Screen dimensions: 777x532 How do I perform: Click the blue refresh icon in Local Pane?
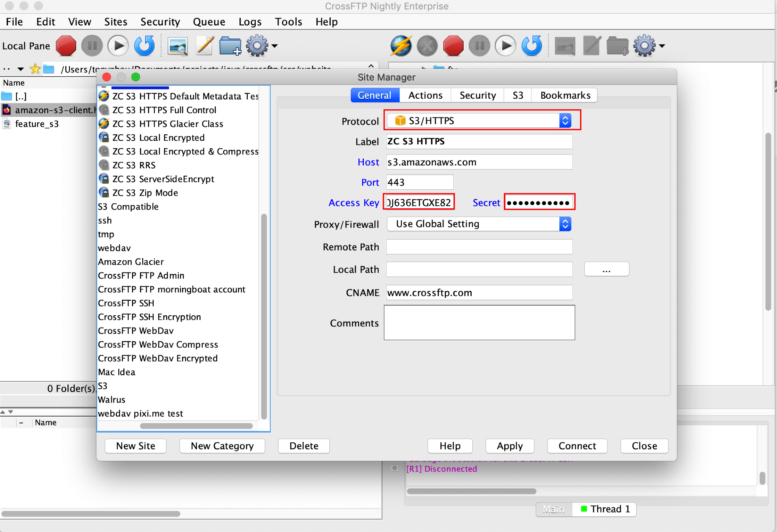click(x=144, y=46)
